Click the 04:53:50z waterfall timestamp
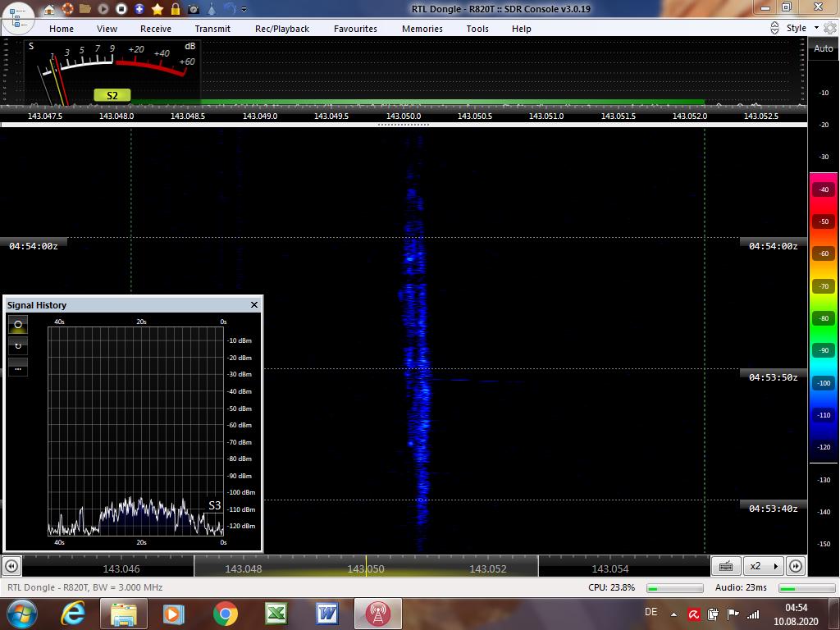 [773, 377]
